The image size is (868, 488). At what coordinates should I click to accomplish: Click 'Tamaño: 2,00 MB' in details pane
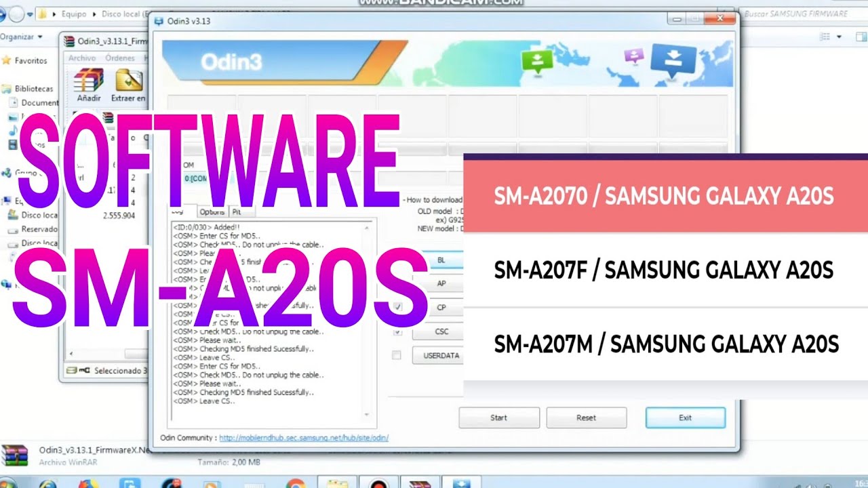pos(229,462)
